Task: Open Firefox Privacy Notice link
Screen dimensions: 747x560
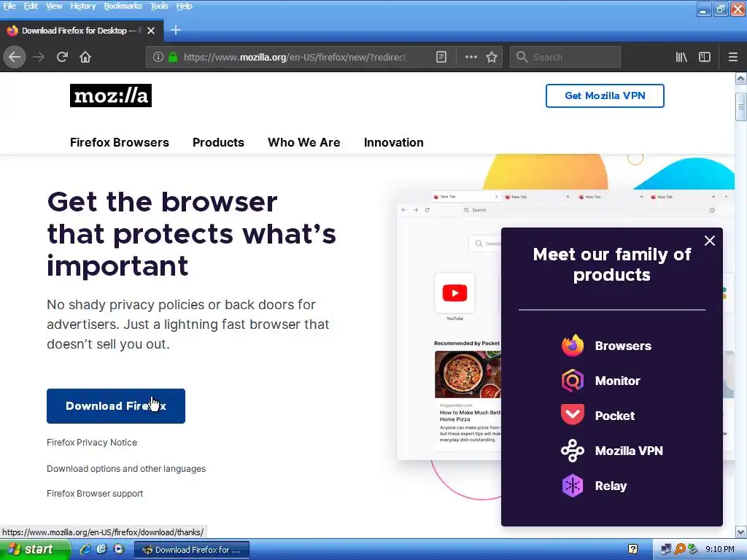Action: point(92,443)
